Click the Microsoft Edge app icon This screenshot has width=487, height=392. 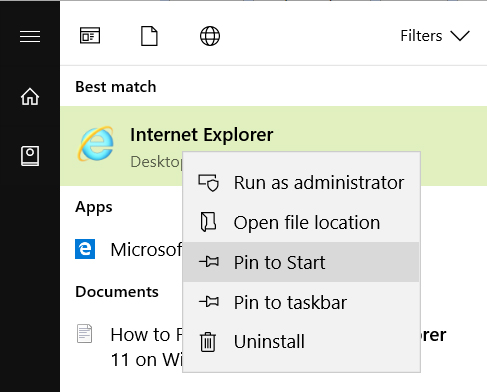point(85,249)
